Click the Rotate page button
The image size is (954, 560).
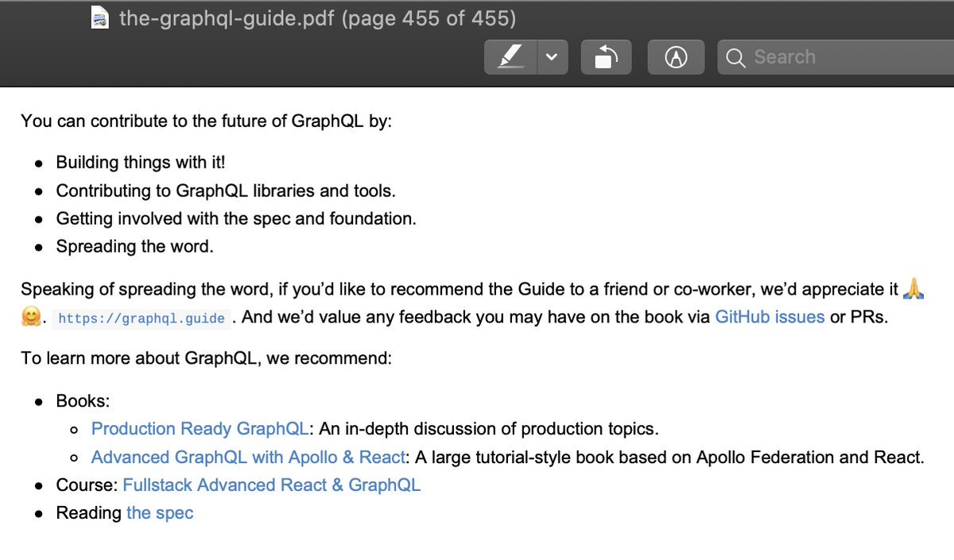(606, 57)
